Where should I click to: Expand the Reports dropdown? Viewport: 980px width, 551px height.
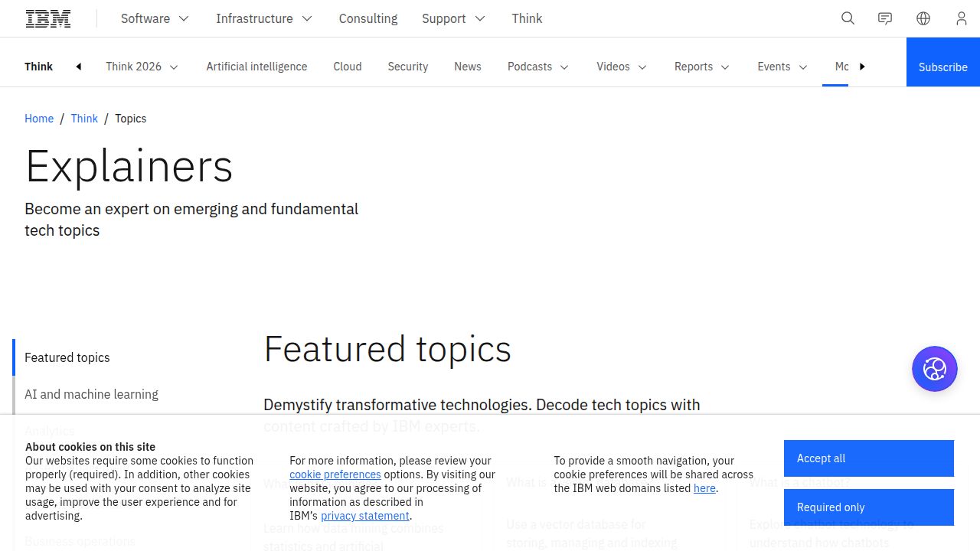(x=702, y=67)
